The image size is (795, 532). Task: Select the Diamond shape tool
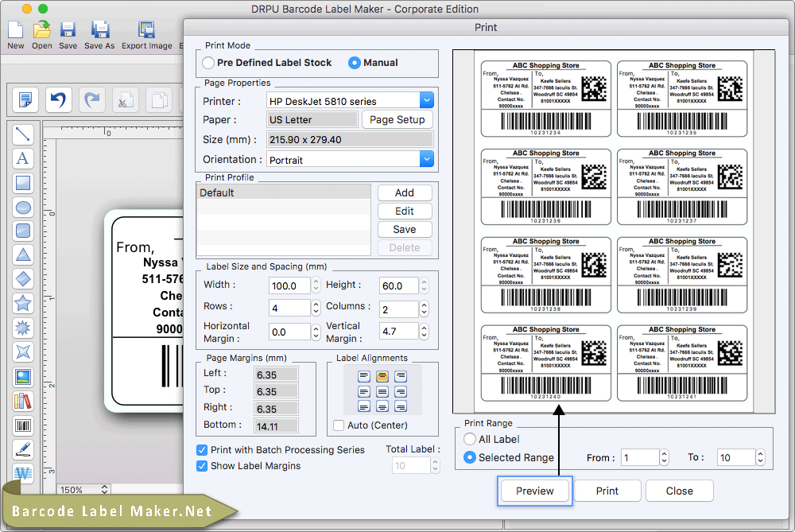23,279
